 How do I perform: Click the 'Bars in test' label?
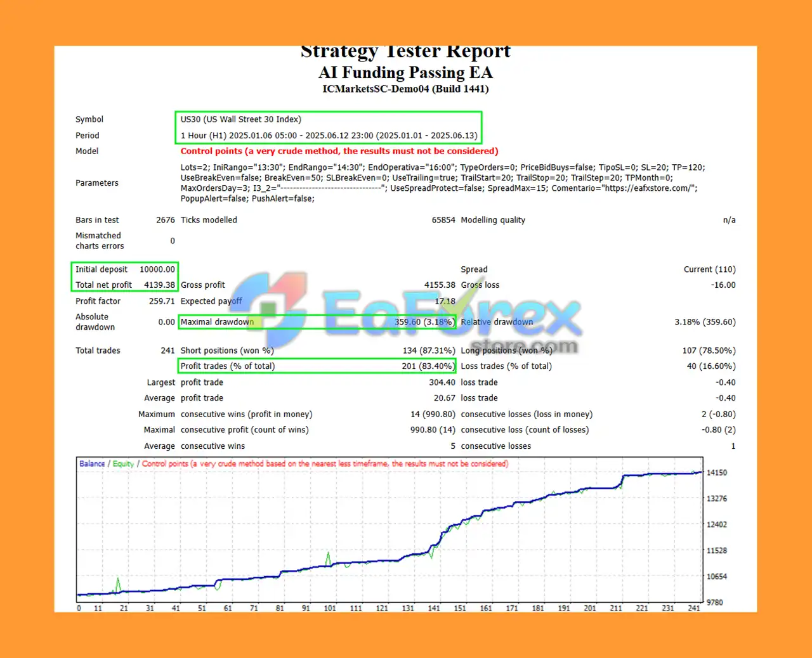click(97, 220)
